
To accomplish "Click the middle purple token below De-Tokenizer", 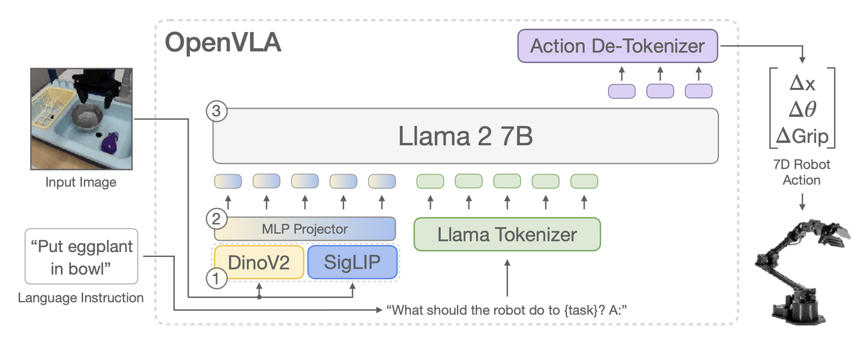I will pos(660,91).
